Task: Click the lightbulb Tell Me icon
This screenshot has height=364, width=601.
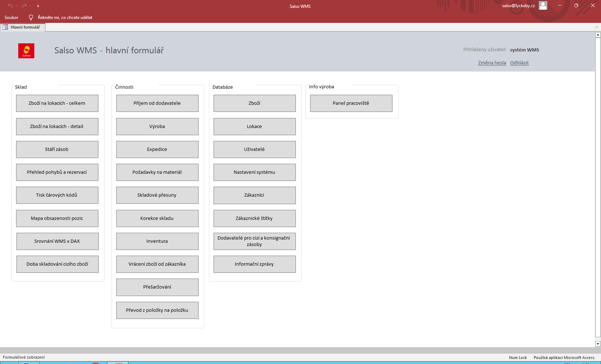Action: [x=31, y=18]
